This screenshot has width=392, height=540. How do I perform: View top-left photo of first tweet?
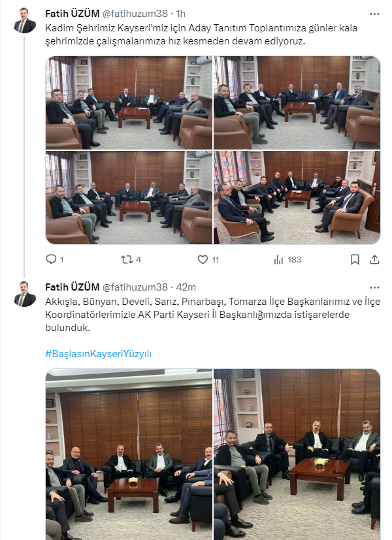click(129, 103)
